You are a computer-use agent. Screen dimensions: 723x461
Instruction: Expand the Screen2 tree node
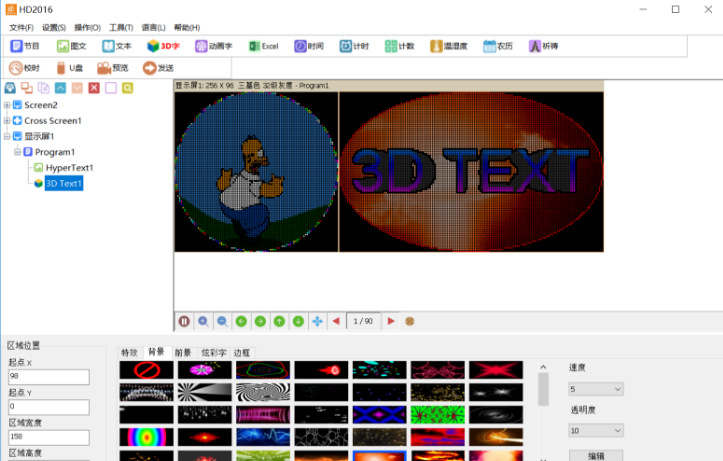(x=7, y=105)
